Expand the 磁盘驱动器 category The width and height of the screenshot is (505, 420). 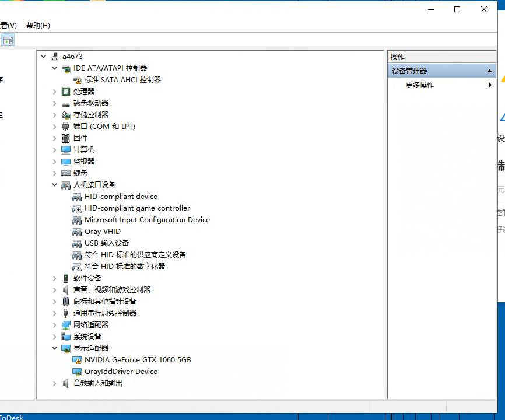(x=55, y=103)
